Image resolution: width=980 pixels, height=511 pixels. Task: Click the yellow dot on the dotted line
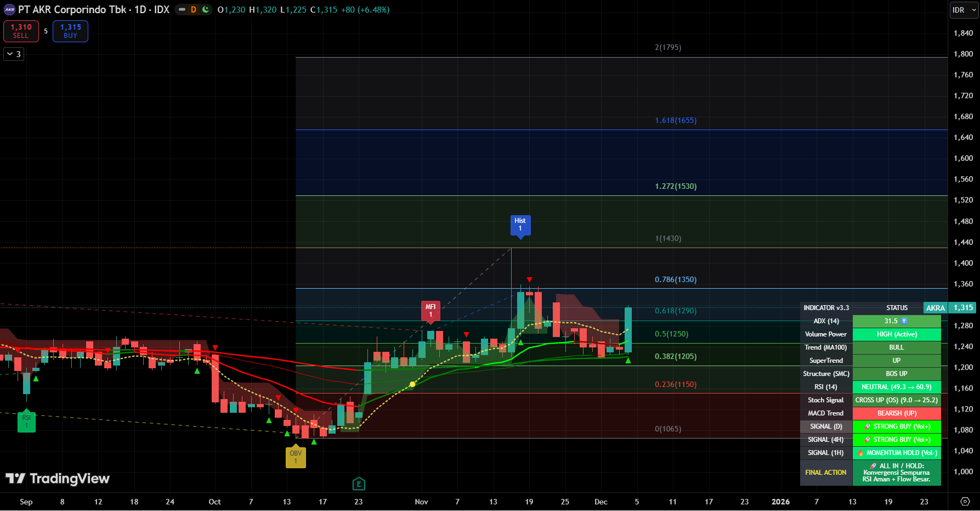pos(412,384)
